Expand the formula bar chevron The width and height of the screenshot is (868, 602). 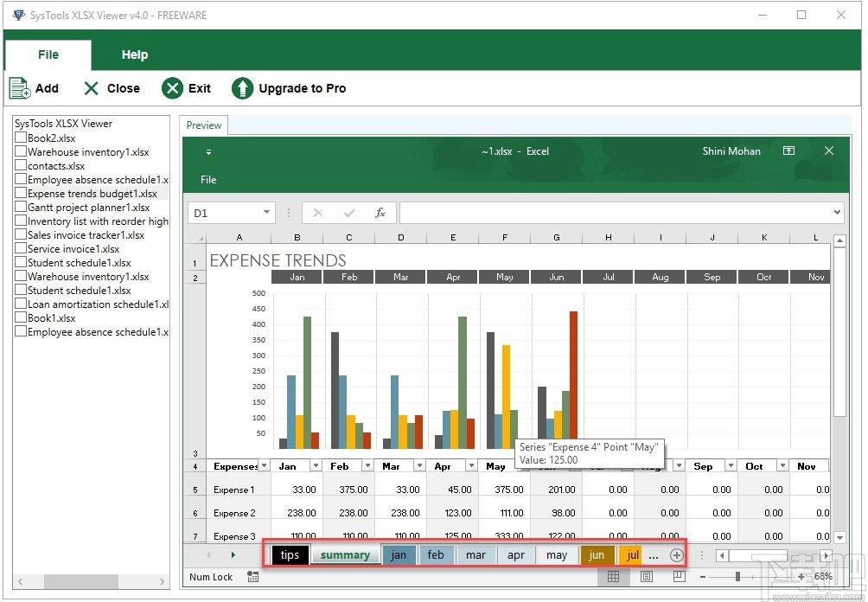(x=836, y=213)
